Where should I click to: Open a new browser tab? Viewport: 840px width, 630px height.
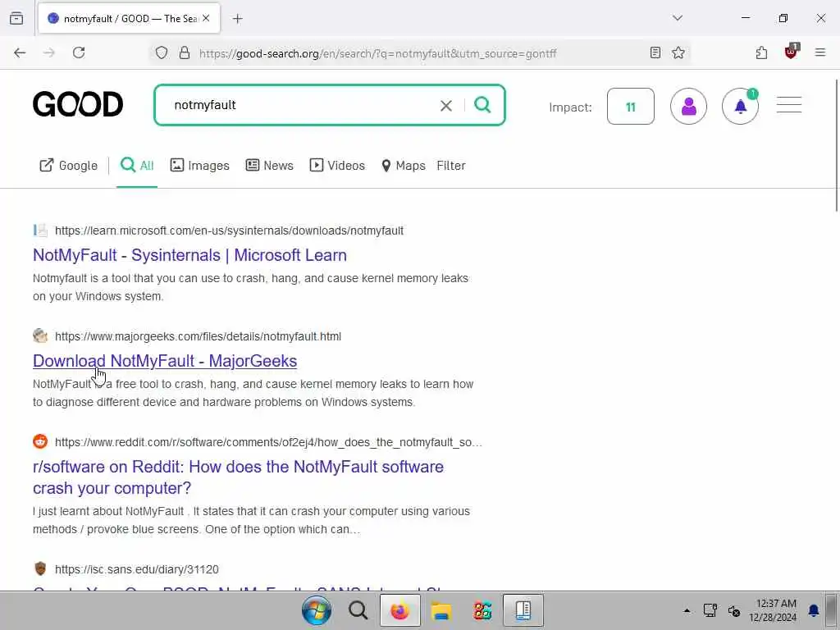tap(238, 19)
